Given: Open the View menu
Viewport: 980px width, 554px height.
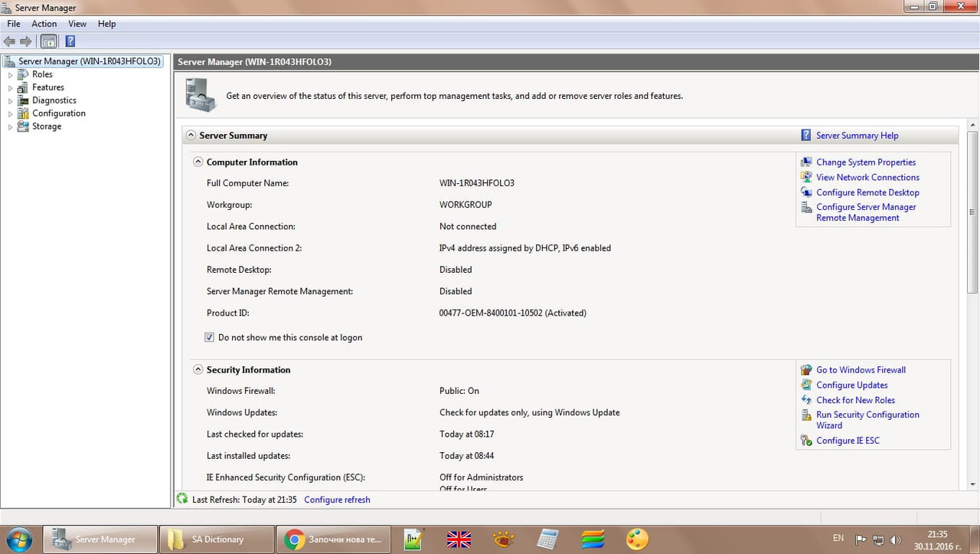Looking at the screenshot, I should pos(77,24).
